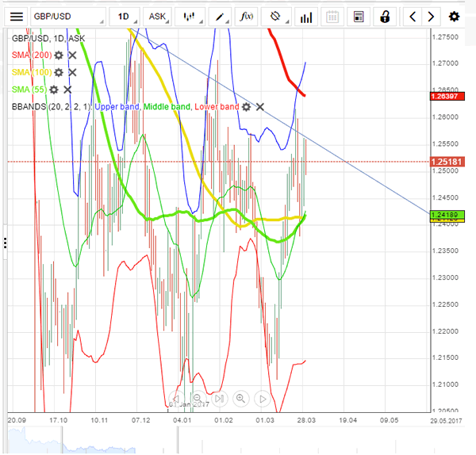Open the hamburger main menu
Screen dimensions: 476x455
[x=17, y=17]
